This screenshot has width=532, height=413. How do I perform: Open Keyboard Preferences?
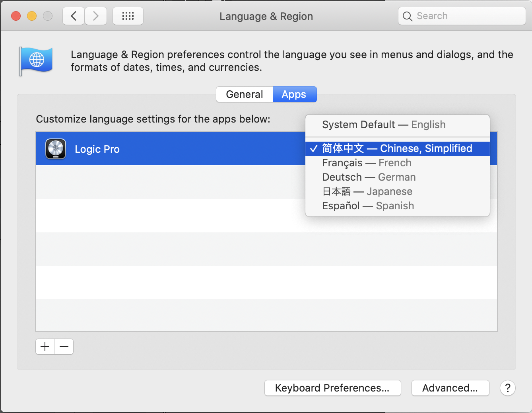coord(332,388)
